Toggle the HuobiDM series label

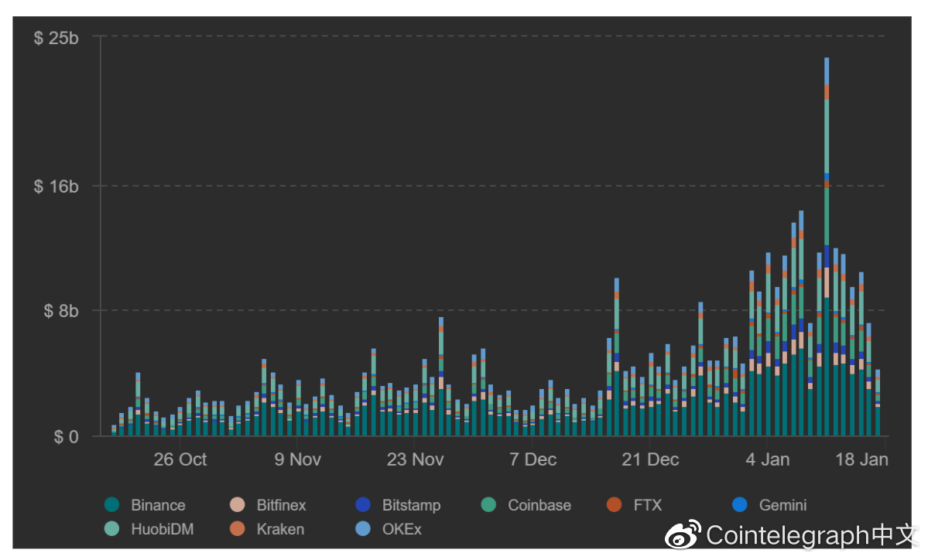click(x=163, y=529)
